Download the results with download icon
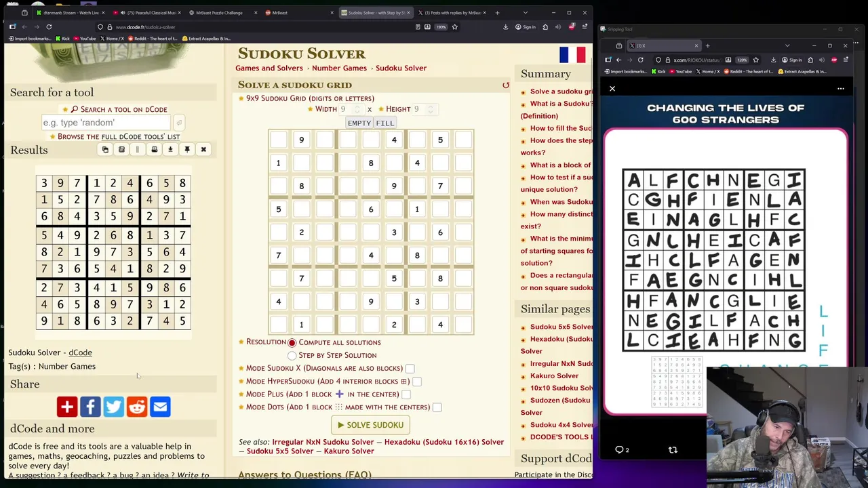This screenshot has height=488, width=868. 170,150
